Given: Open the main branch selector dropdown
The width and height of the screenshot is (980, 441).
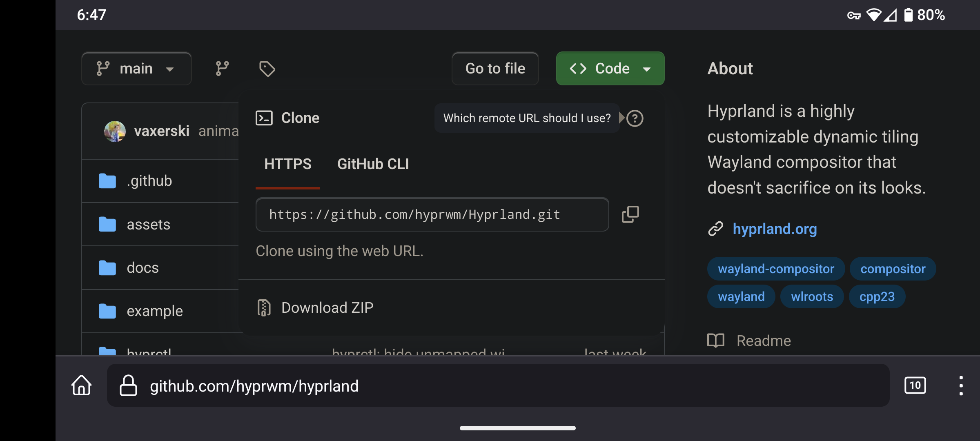Looking at the screenshot, I should coord(136,69).
